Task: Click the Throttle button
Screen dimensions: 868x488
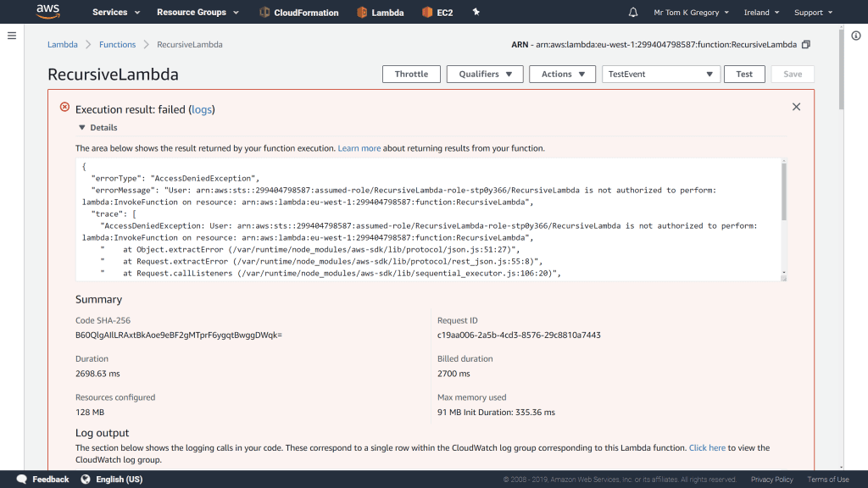Action: [x=411, y=74]
